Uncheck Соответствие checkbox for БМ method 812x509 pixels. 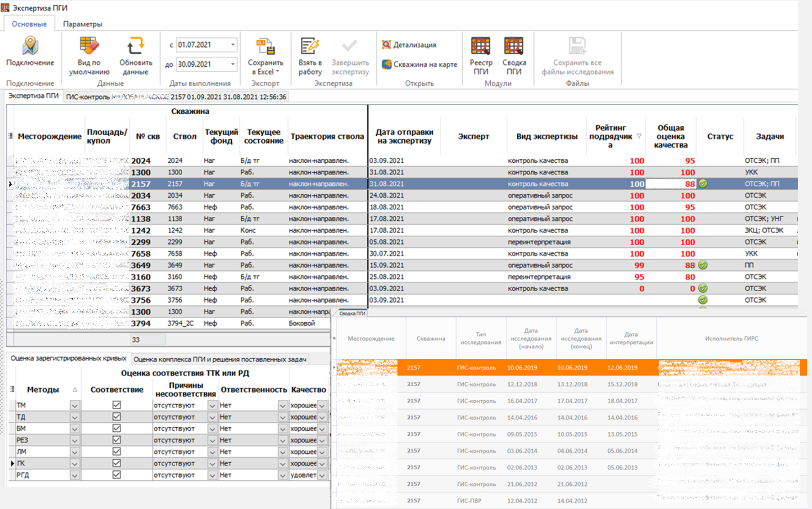[116, 428]
